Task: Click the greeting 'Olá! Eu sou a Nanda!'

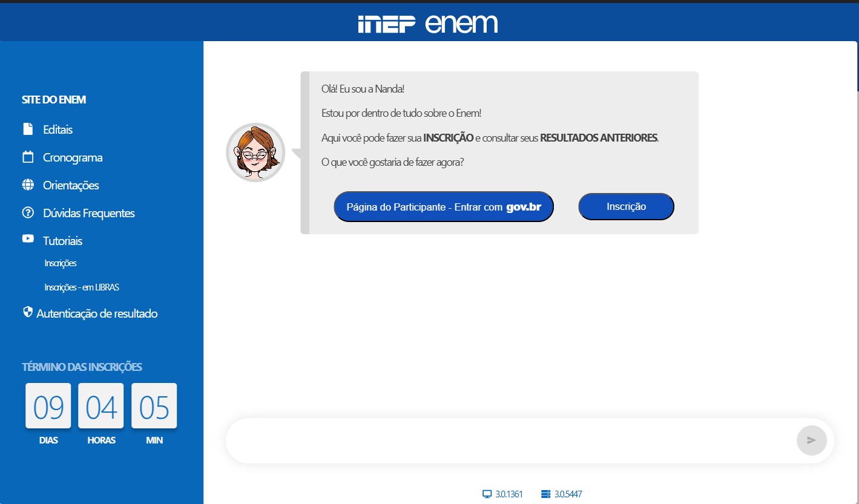Action: click(x=363, y=89)
